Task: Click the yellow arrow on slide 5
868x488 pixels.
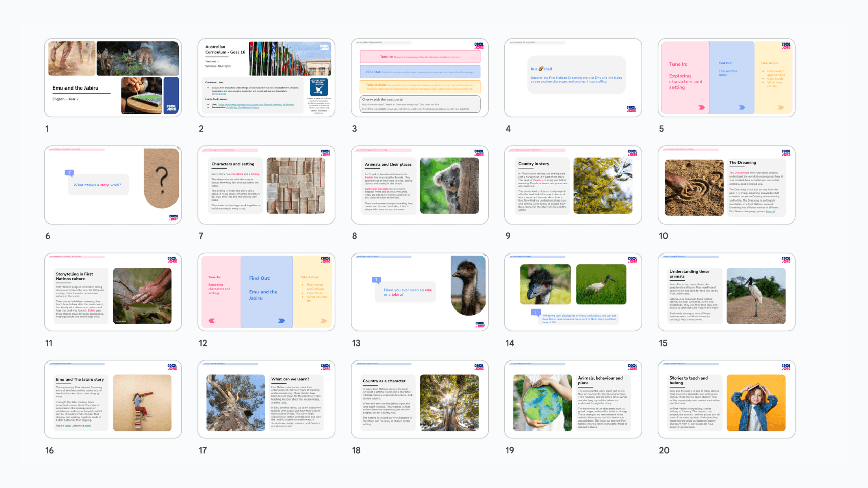Action: click(780, 107)
